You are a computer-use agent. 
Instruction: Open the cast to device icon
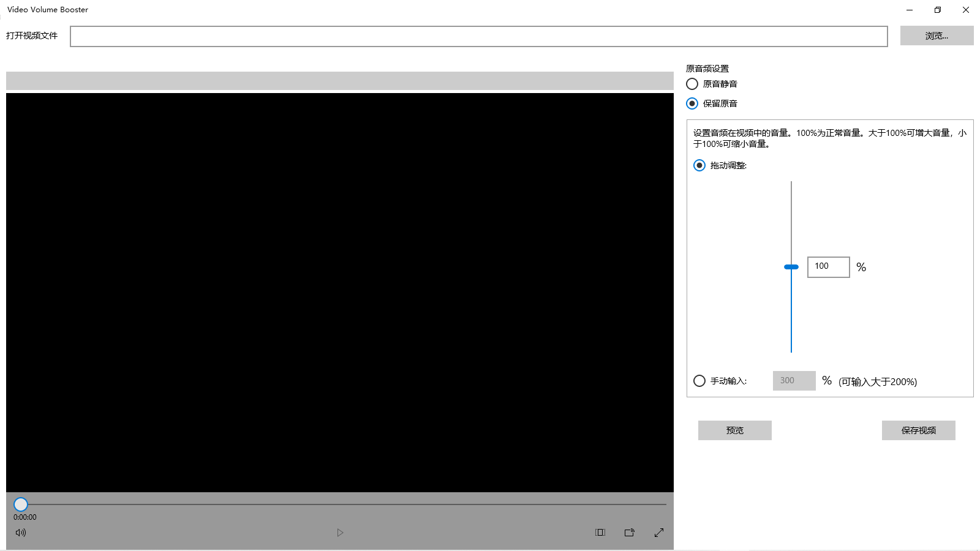tap(630, 533)
